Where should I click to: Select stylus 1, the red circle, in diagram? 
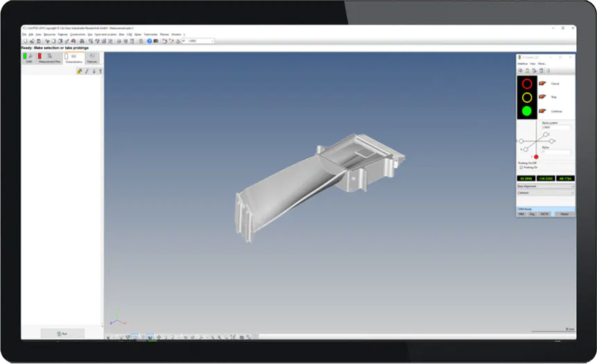tap(536, 157)
